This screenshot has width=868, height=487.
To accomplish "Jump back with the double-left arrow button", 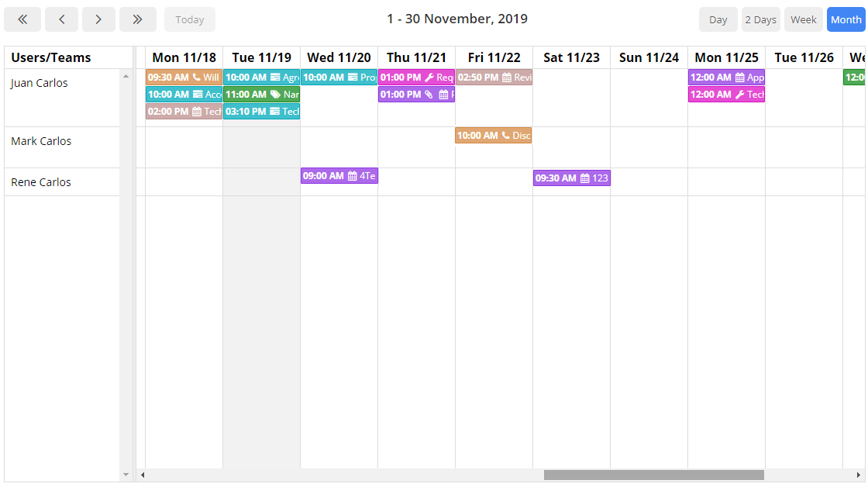I will (x=22, y=19).
